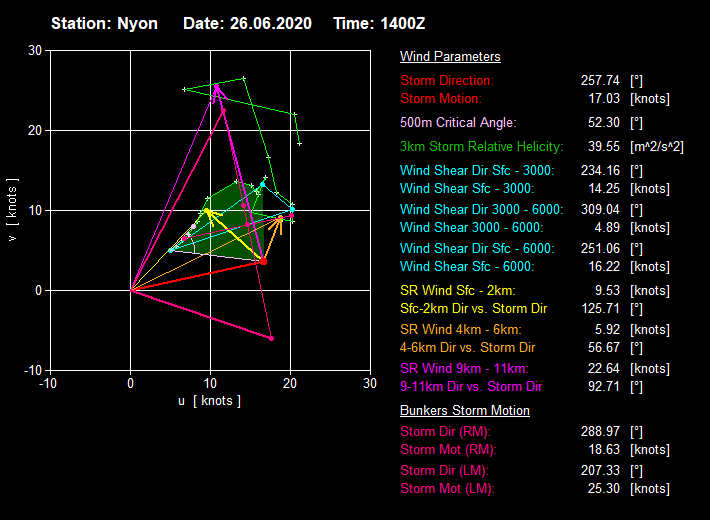Click the Storm Dir (RM) label
Screen dimensions: 710x520
click(447, 432)
